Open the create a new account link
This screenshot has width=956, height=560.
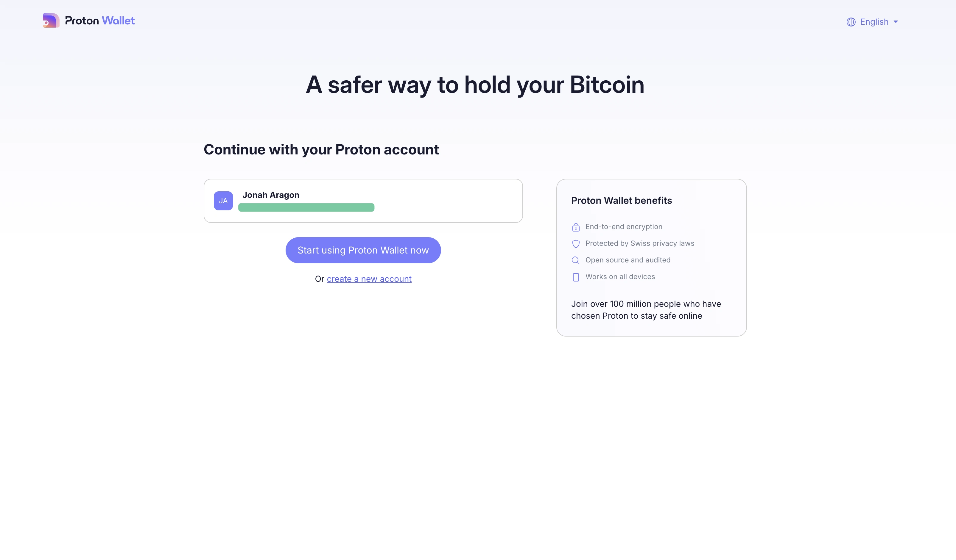click(x=369, y=279)
